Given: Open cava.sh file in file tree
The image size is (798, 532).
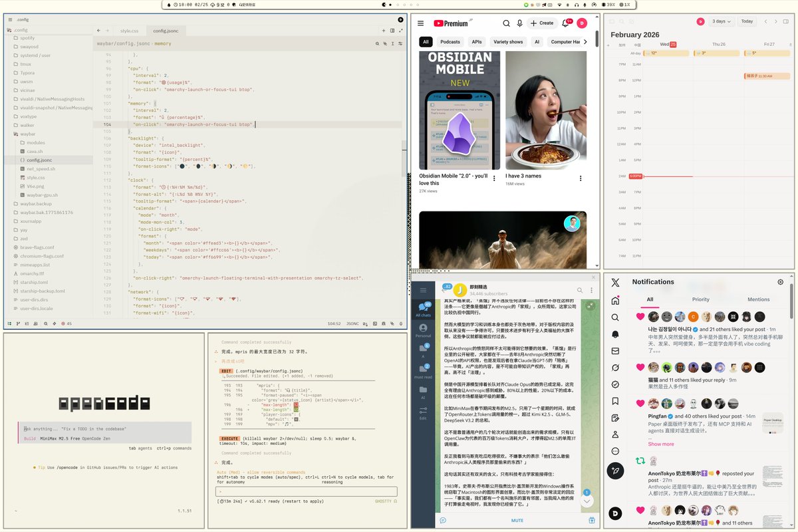Looking at the screenshot, I should click(x=35, y=152).
